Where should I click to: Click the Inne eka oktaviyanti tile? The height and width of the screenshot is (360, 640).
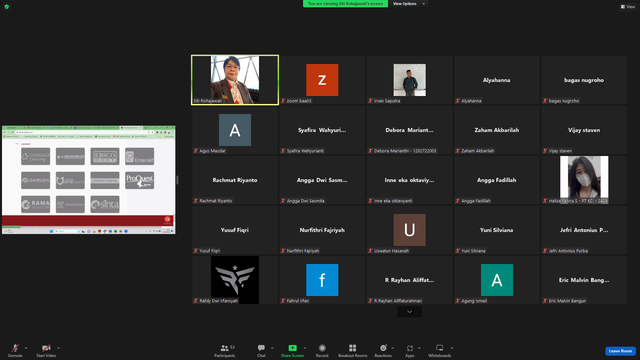click(x=409, y=180)
